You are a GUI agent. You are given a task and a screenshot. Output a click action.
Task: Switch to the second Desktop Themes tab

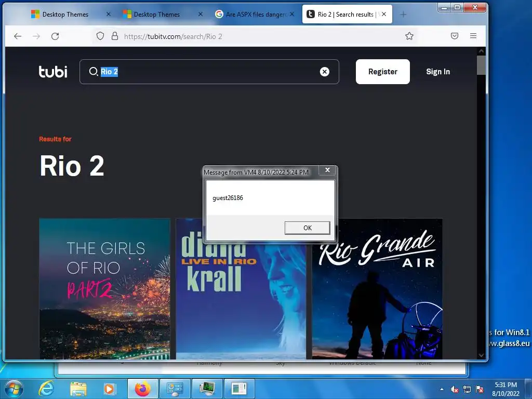click(x=156, y=14)
